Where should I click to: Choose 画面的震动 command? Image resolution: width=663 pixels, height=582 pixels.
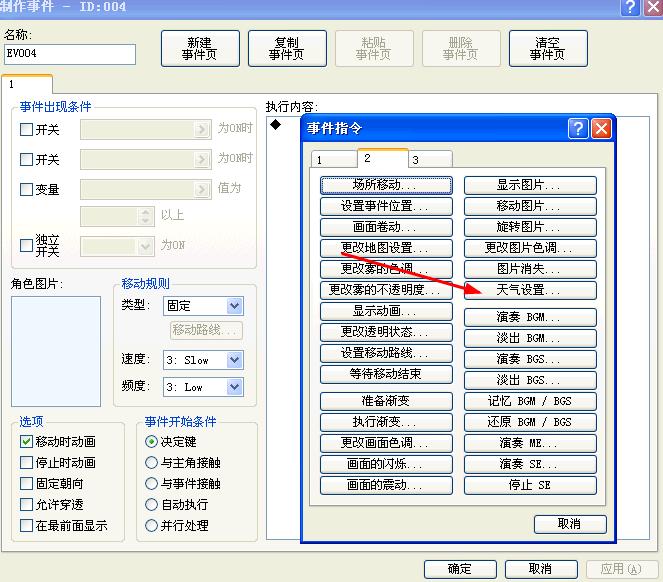click(x=386, y=485)
